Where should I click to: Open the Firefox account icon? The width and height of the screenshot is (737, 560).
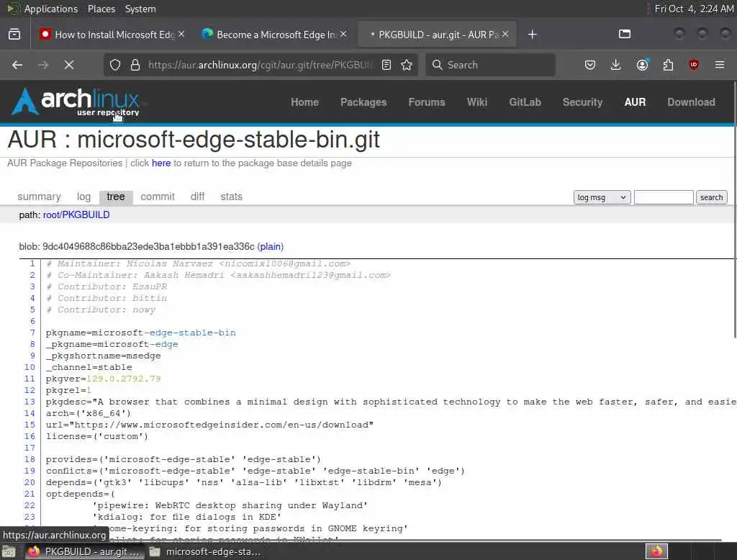[x=643, y=65]
